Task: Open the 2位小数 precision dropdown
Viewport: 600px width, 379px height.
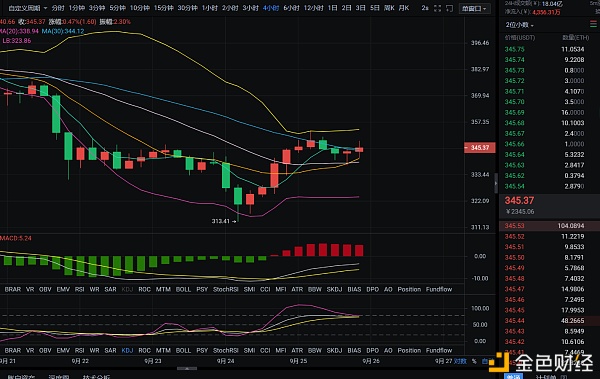Action: (x=520, y=25)
